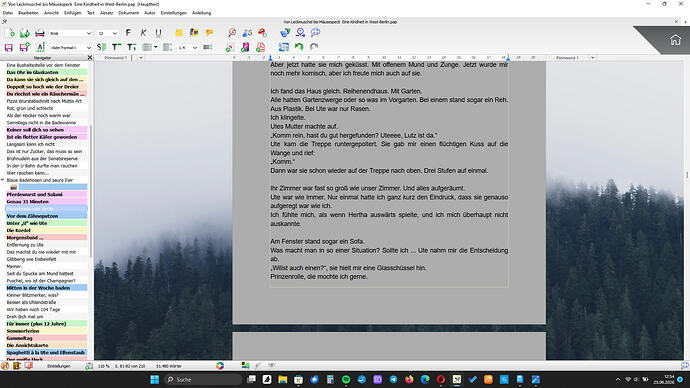Click the marker note icon beside sticky note
This screenshot has height=388, width=690.
(x=194, y=33)
